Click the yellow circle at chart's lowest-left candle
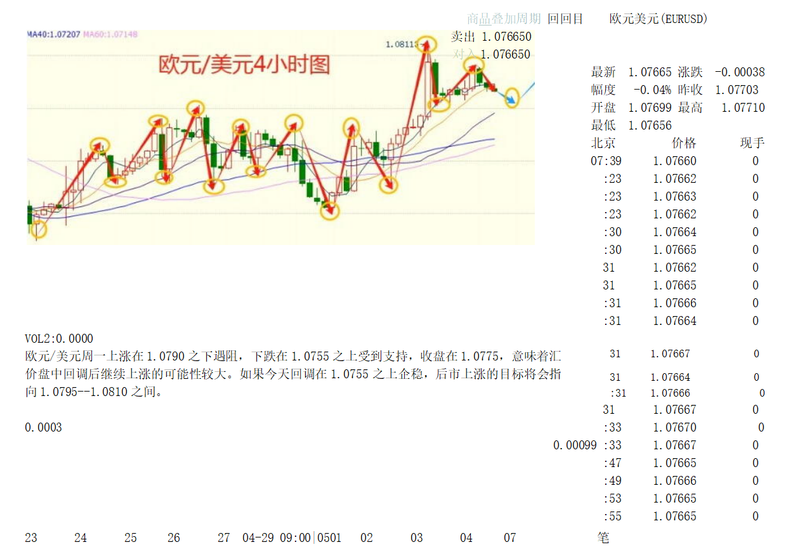 tap(39, 229)
